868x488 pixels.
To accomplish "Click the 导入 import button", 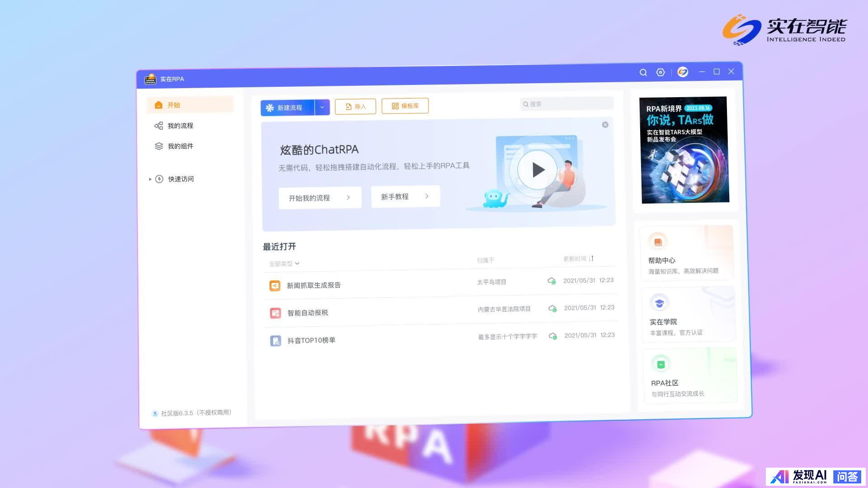I will tap(355, 107).
